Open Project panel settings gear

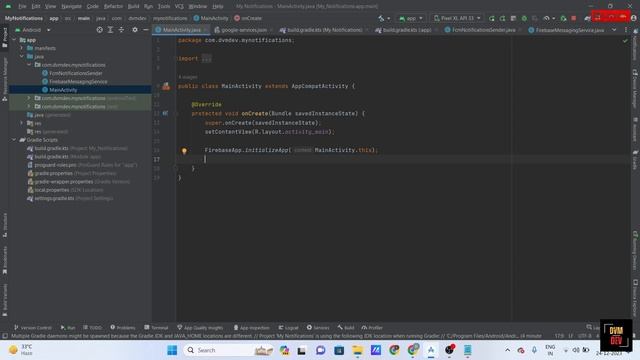click(135, 30)
